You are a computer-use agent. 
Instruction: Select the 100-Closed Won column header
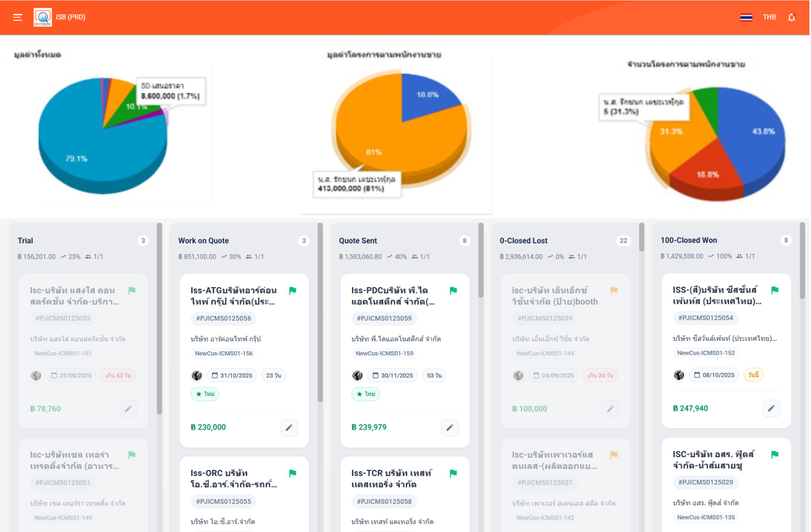click(x=689, y=240)
